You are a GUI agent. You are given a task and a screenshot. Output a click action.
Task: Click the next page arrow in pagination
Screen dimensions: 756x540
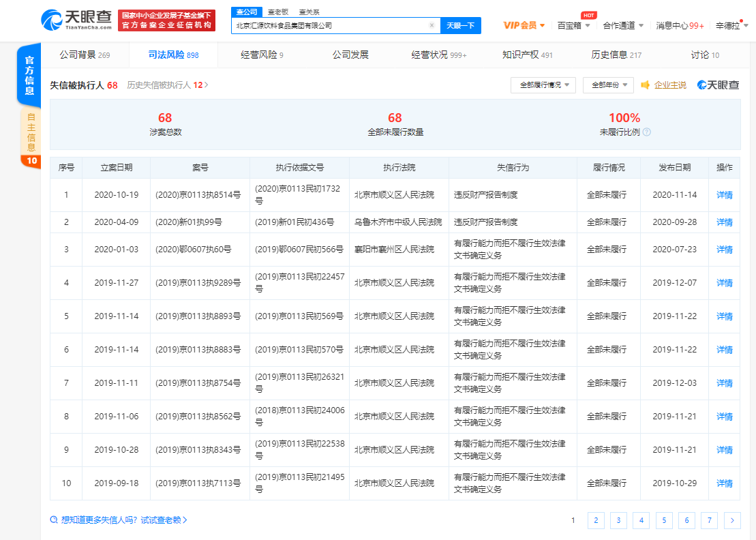[x=732, y=520]
